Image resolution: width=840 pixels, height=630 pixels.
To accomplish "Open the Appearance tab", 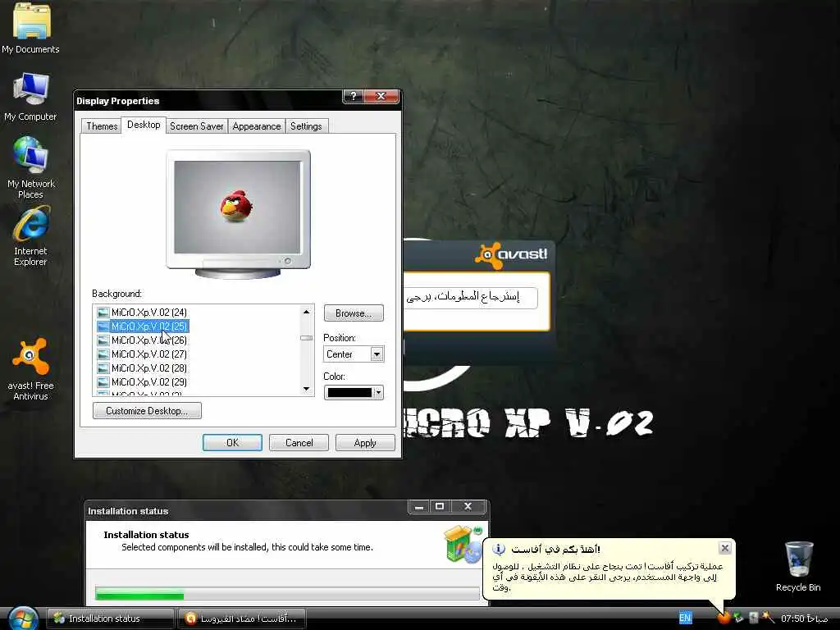I will pos(257,126).
